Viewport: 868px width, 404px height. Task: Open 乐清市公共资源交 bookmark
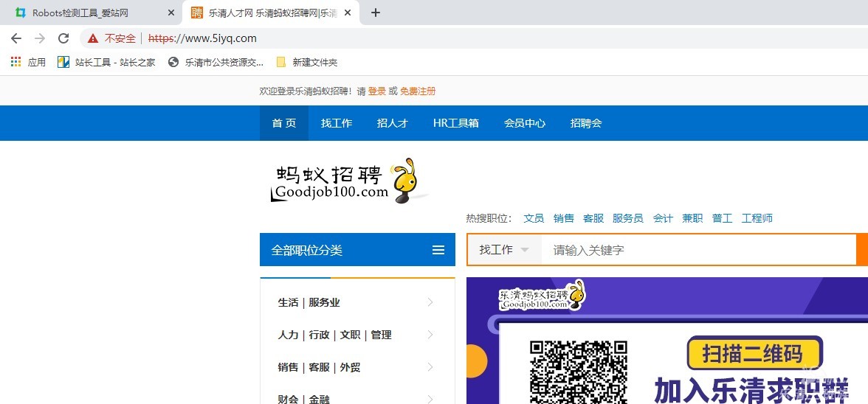[216, 62]
